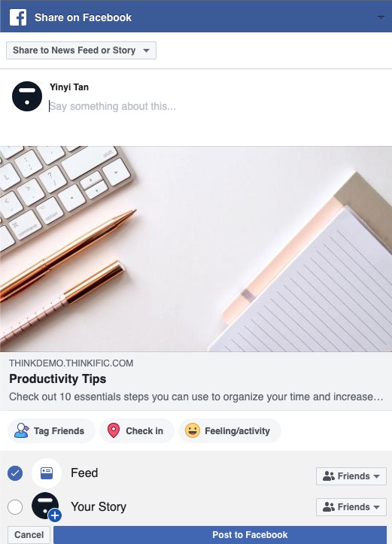Open the Productivity Tips preview image
Image resolution: width=392 pixels, height=544 pixels.
point(196,249)
